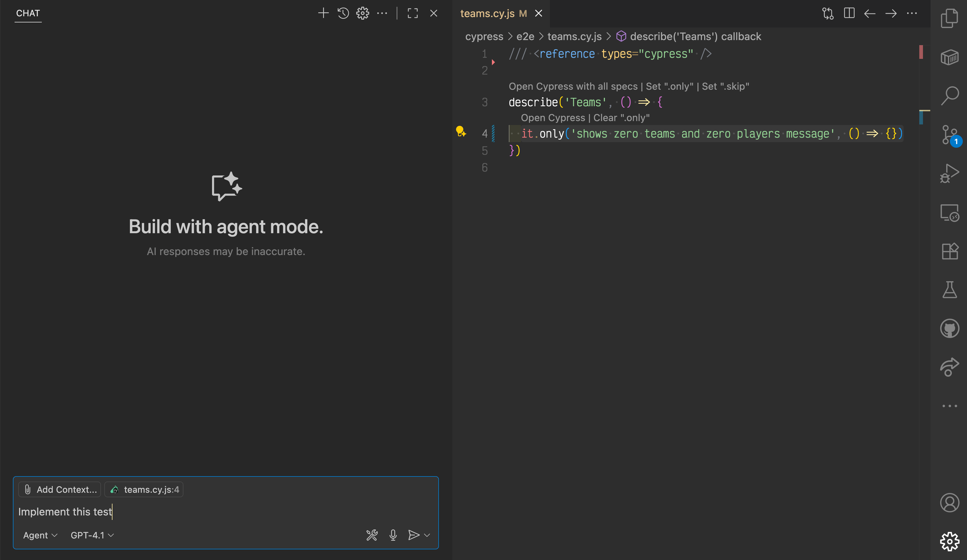Start voice chat microphone icon
967x560 pixels.
coord(393,535)
